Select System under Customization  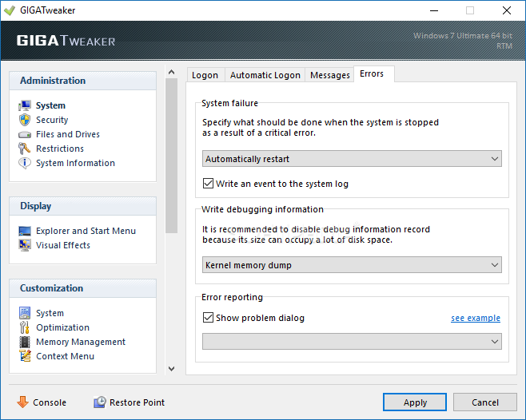coord(50,313)
